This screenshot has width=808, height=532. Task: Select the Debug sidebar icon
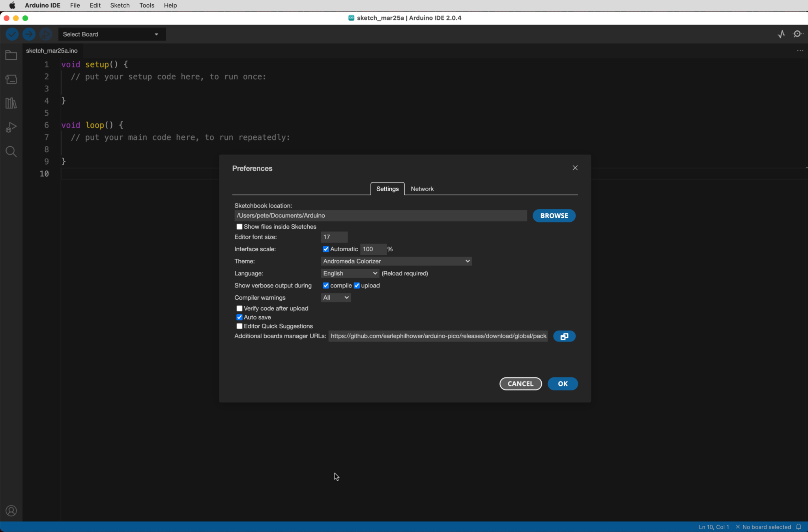point(11,127)
